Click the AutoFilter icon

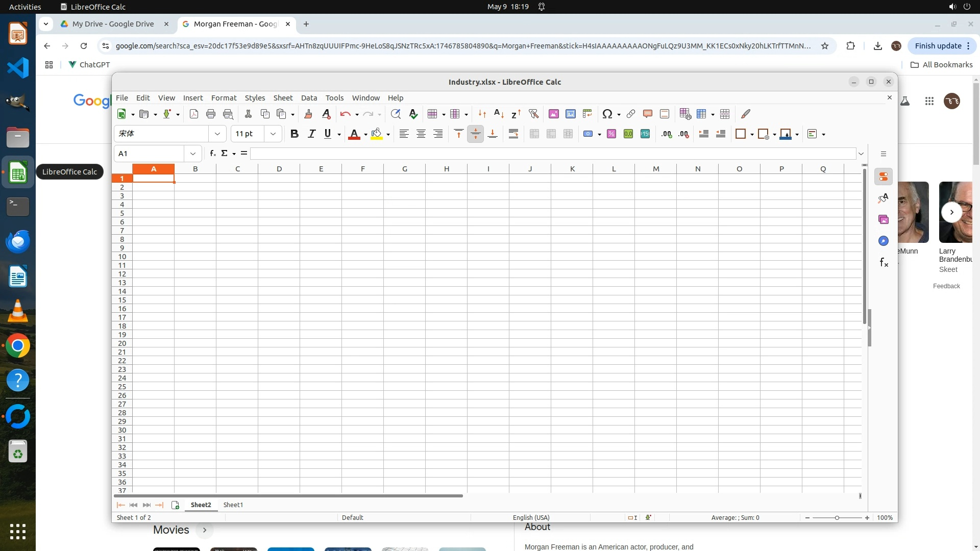point(533,114)
